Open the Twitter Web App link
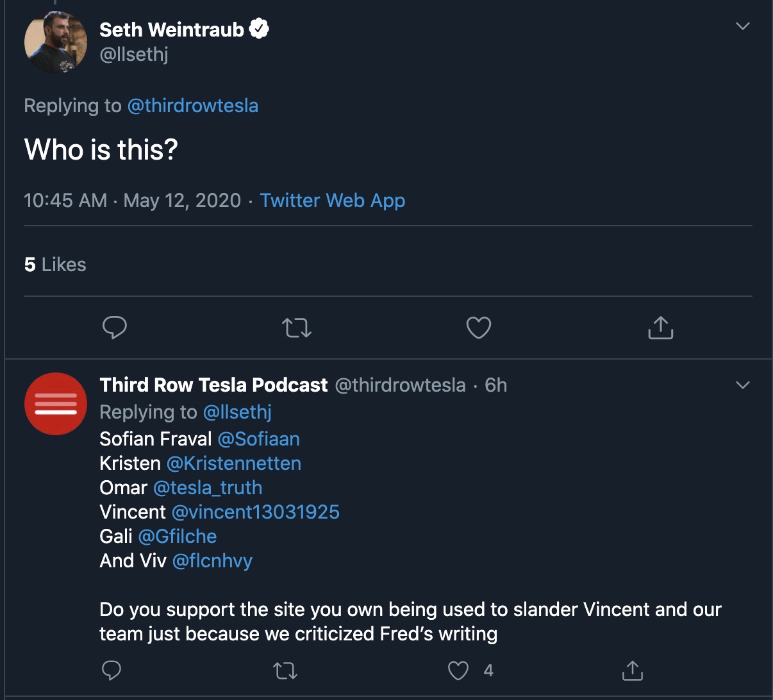This screenshot has width=773, height=700. [x=332, y=201]
